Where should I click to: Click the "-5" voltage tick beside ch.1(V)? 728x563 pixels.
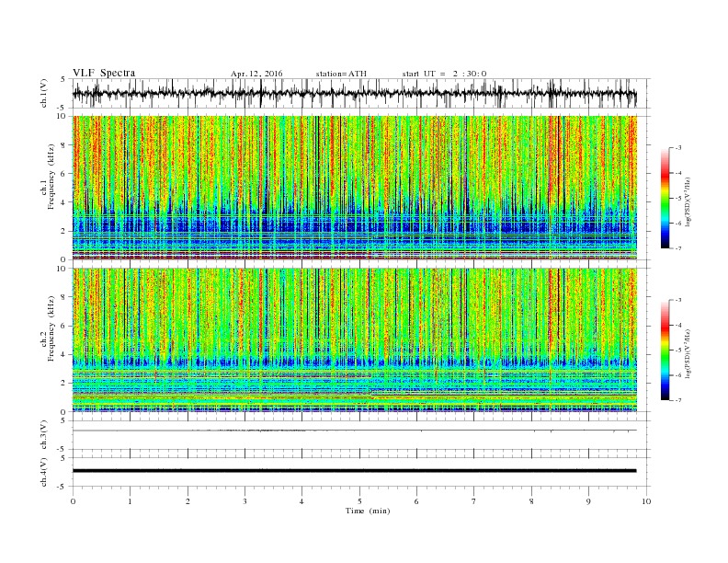tap(63, 109)
